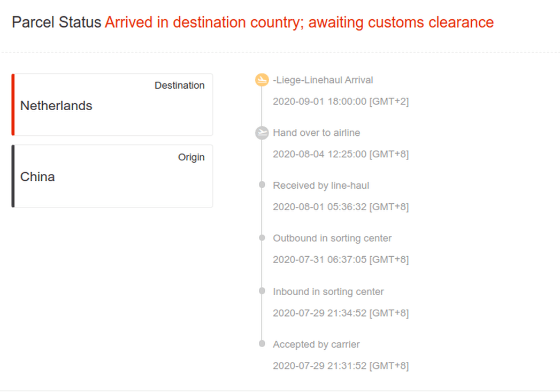Select the Netherlands destination card

click(112, 105)
